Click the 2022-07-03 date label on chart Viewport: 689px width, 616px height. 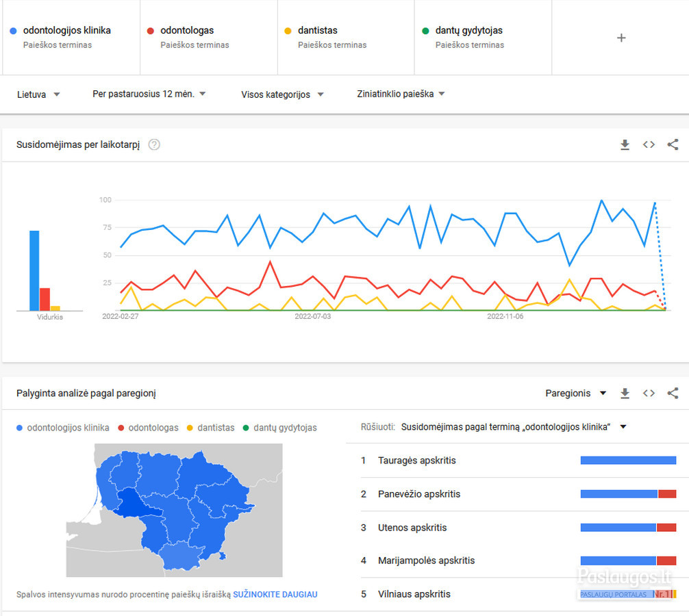312,317
